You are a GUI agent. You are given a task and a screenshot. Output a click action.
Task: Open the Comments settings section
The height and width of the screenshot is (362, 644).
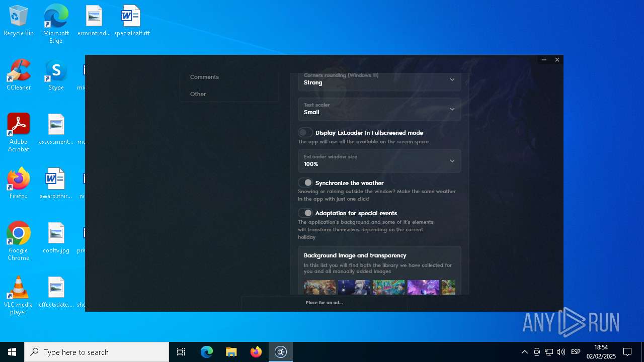coord(204,77)
